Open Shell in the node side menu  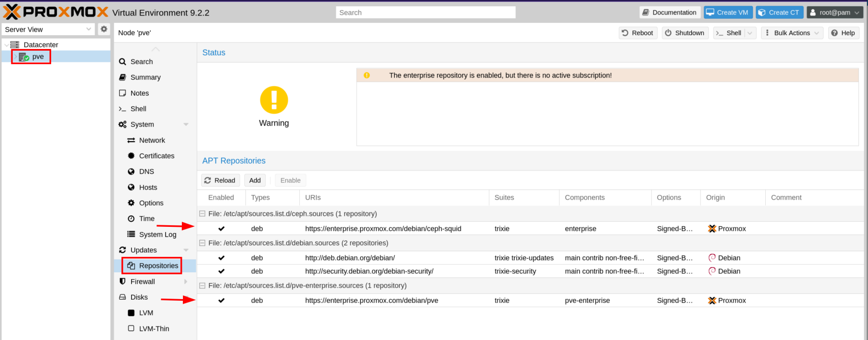[x=138, y=109]
